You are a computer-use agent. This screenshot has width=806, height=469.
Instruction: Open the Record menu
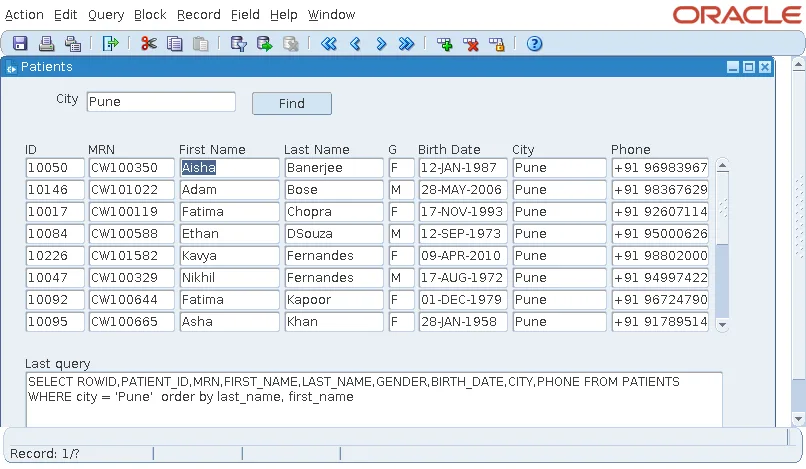198,15
